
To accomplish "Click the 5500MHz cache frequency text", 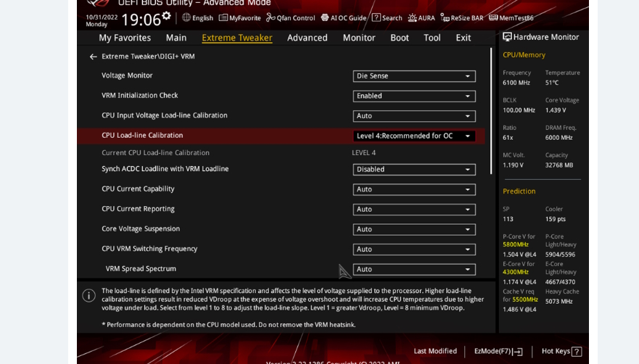I will [x=525, y=299].
